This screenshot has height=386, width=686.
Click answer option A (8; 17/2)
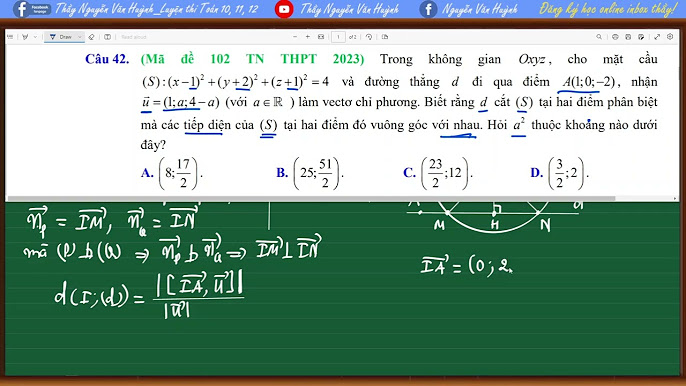tap(172, 173)
